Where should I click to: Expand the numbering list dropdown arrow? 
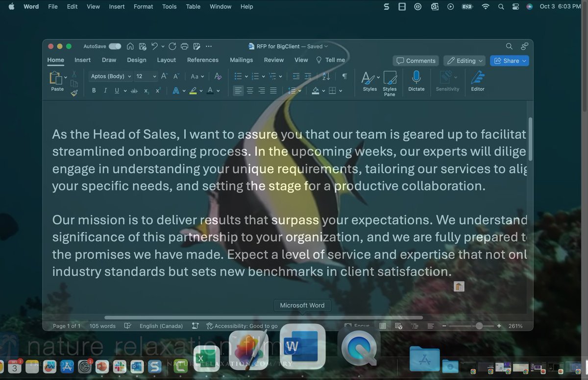pyautogui.click(x=263, y=76)
